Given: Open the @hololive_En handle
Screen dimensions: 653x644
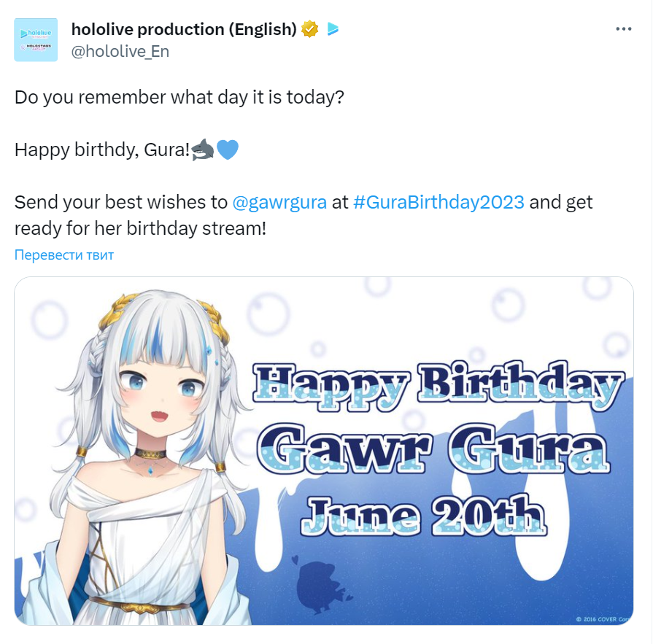Looking at the screenshot, I should [120, 52].
